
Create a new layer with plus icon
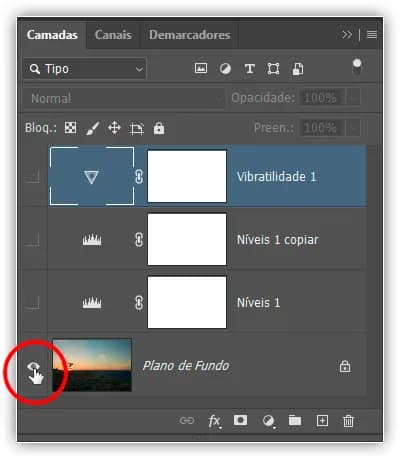322,421
